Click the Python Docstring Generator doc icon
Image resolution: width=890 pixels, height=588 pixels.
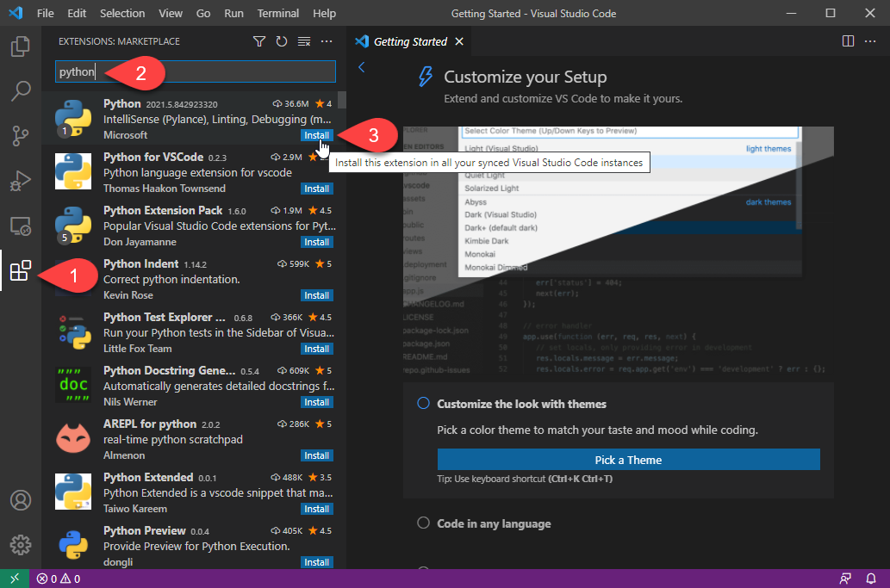[73, 385]
